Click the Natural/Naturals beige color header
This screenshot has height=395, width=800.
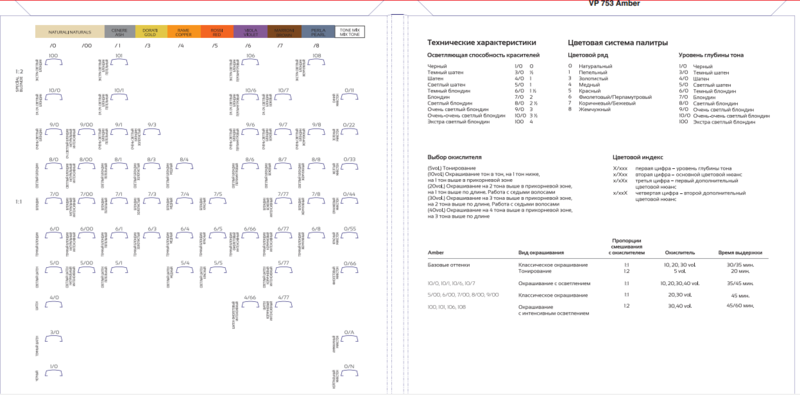pyautogui.click(x=69, y=32)
